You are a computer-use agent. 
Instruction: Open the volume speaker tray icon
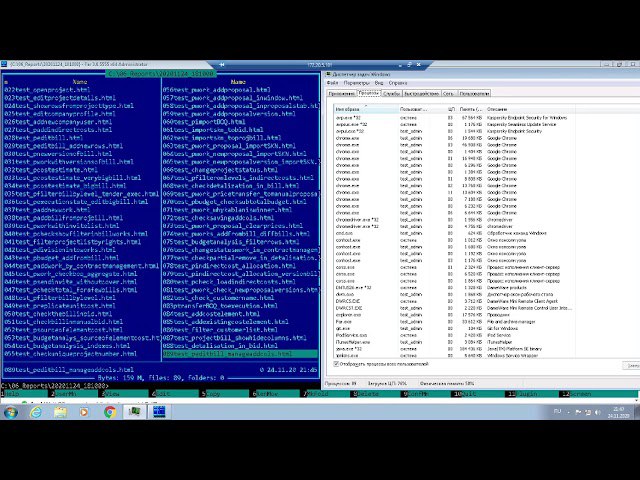point(598,412)
